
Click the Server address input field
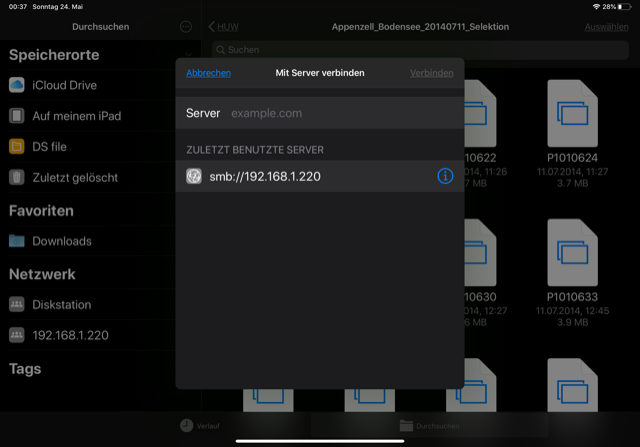click(340, 114)
